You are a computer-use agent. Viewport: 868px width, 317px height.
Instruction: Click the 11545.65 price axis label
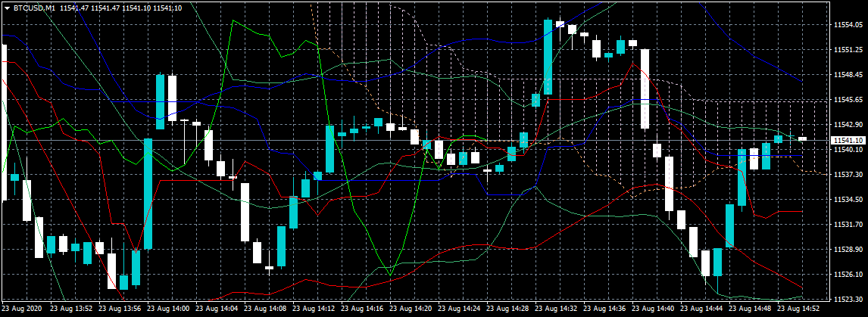(848, 100)
